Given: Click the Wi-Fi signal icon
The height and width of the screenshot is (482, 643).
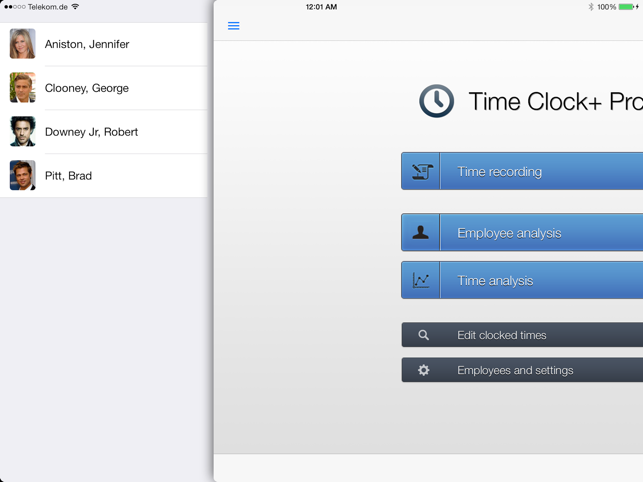Looking at the screenshot, I should [x=75, y=7].
